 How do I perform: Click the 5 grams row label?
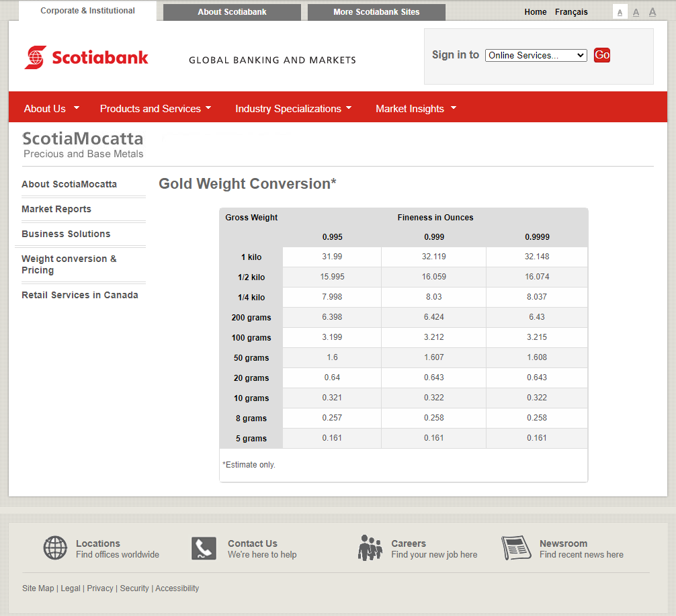coord(251,439)
